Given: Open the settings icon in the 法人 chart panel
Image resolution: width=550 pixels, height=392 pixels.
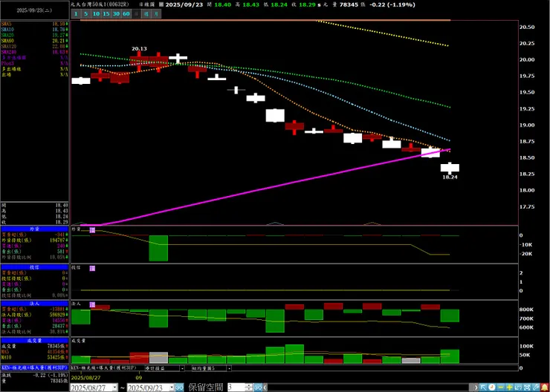Looking at the screenshot, I should 92,304.
